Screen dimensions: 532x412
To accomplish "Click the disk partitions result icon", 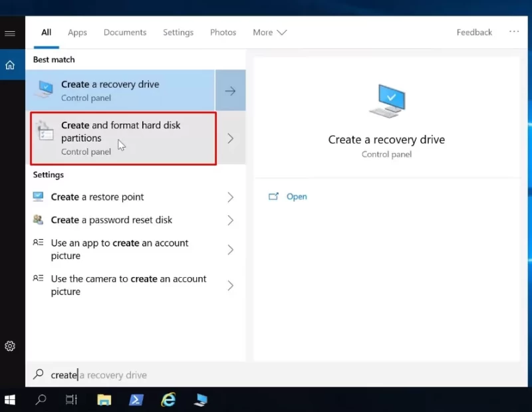I will pos(45,131).
